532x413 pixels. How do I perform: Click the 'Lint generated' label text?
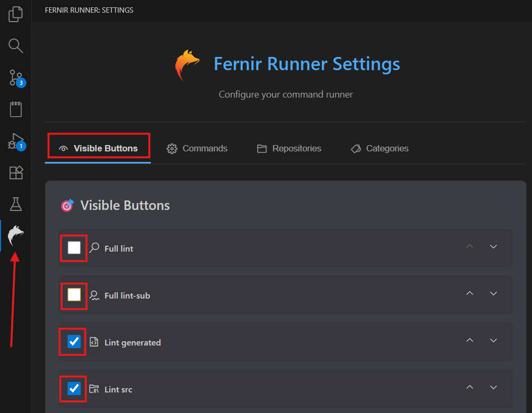pyautogui.click(x=132, y=342)
